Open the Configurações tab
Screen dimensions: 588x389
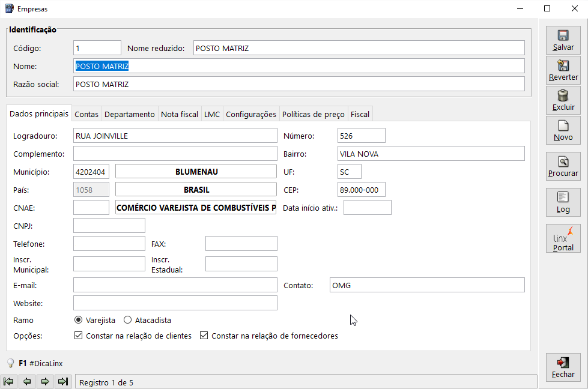point(251,114)
